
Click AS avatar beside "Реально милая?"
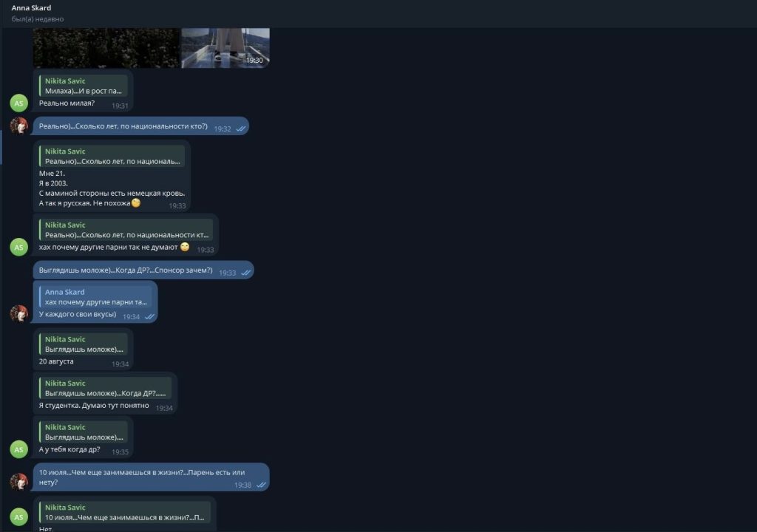click(19, 103)
